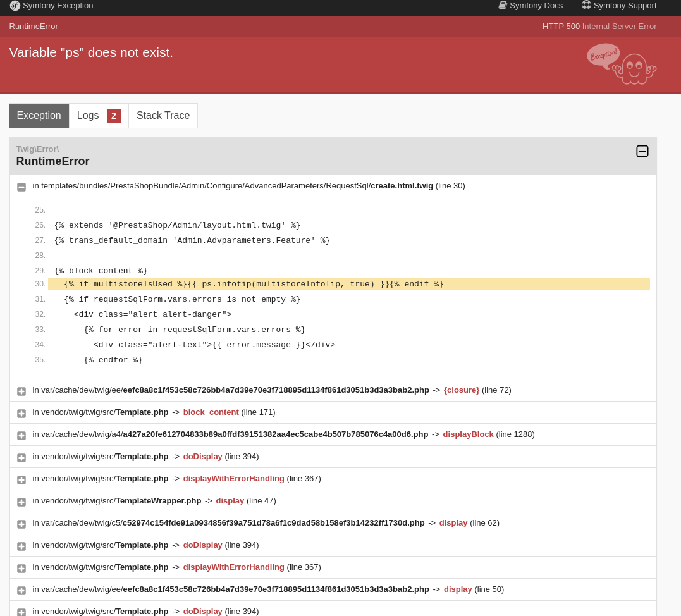Screen dimensions: 681x616
Task: Select the Exception tab
Action: click(39, 115)
